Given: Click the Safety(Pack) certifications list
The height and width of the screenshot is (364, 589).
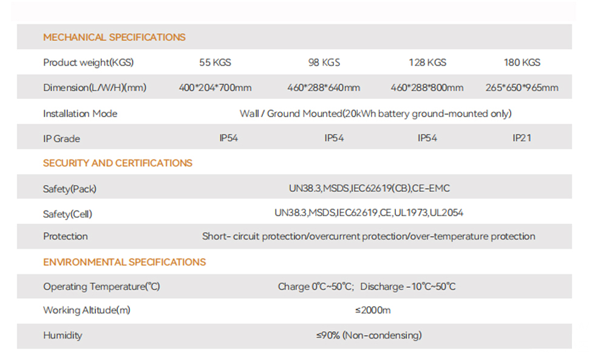Looking at the screenshot, I should [x=369, y=189].
